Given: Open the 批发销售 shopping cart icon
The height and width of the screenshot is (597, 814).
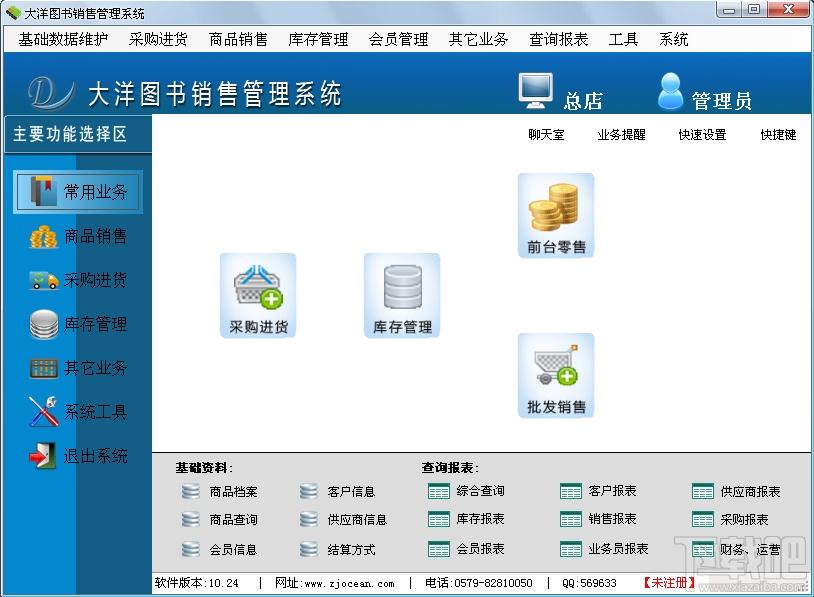Looking at the screenshot, I should click(556, 375).
